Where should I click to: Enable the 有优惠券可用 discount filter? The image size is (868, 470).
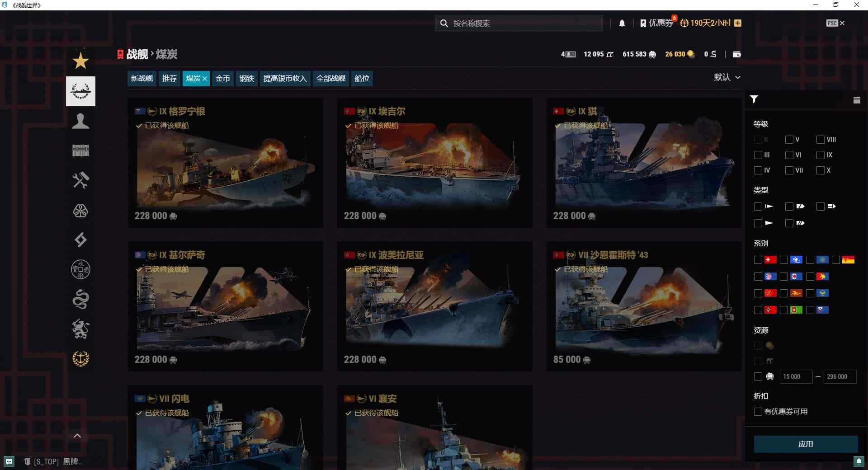click(x=758, y=412)
